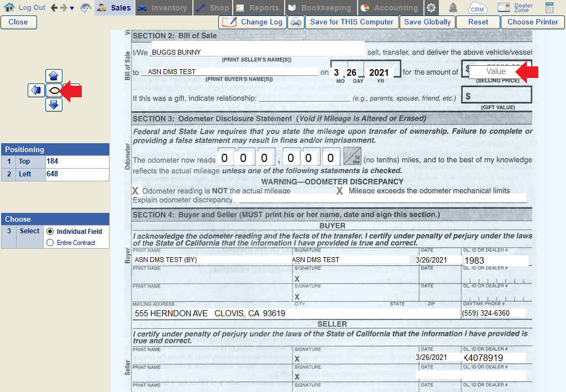Click the Top positioning value field

point(77,161)
